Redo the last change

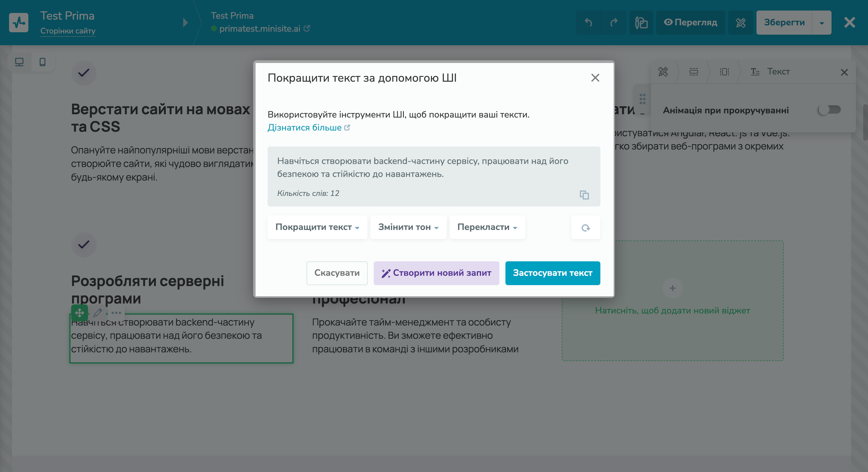click(x=613, y=22)
